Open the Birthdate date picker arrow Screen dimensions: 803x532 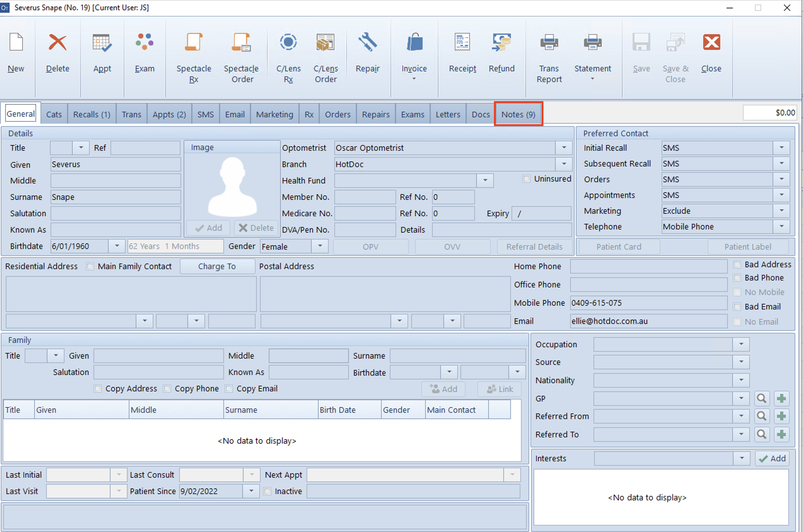tap(117, 246)
